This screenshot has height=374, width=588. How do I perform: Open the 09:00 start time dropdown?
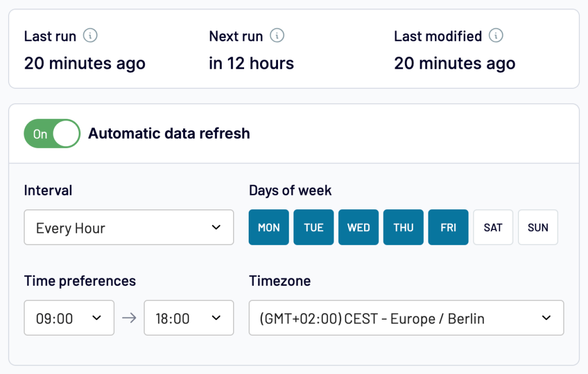click(69, 318)
